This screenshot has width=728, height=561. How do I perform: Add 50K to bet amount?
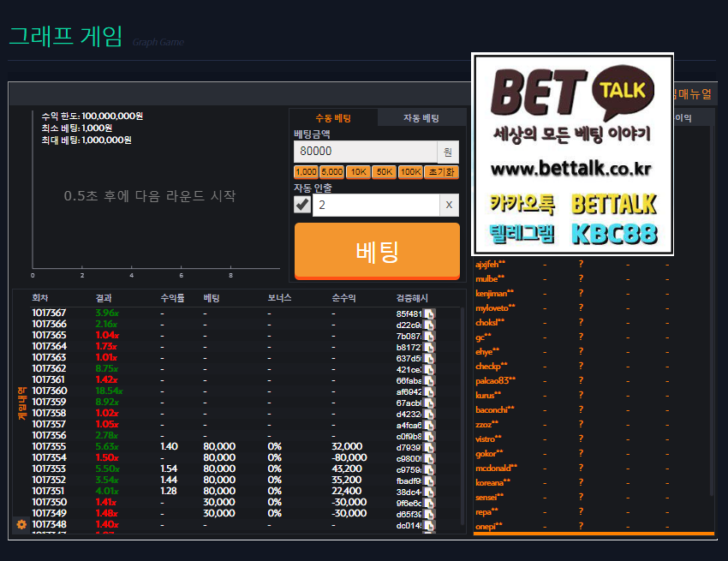click(x=384, y=172)
